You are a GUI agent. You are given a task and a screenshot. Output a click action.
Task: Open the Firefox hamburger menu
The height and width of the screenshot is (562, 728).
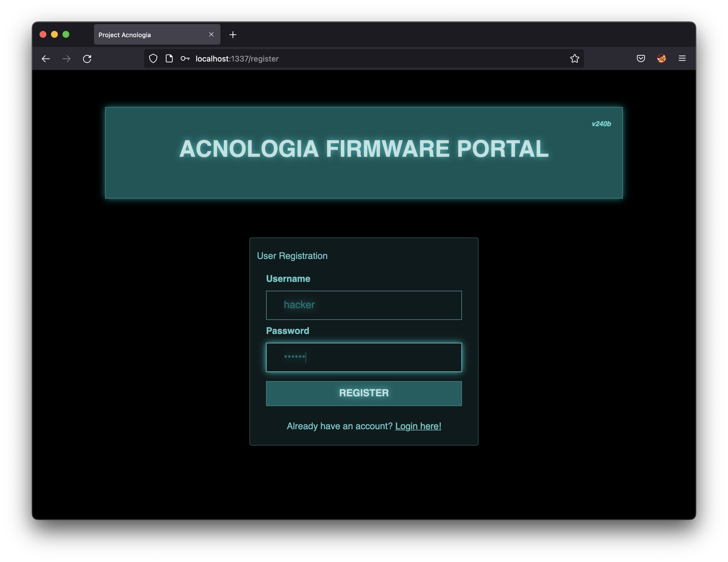pyautogui.click(x=682, y=59)
